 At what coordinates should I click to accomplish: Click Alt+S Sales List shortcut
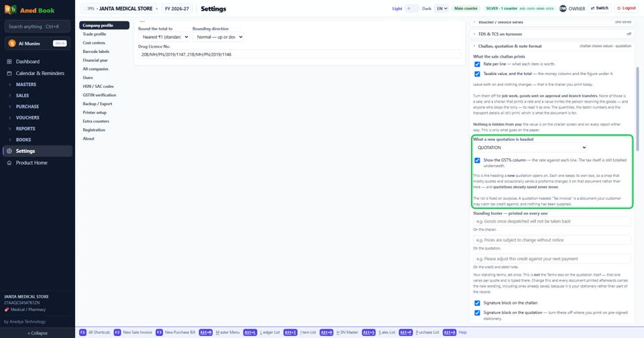pos(378,332)
